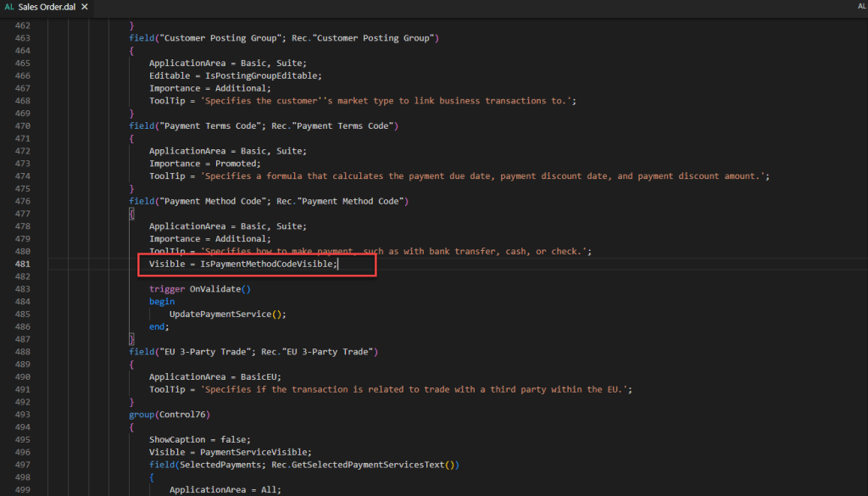Click line number 493 beside group(Control76)
868x496 pixels.
[x=23, y=415]
